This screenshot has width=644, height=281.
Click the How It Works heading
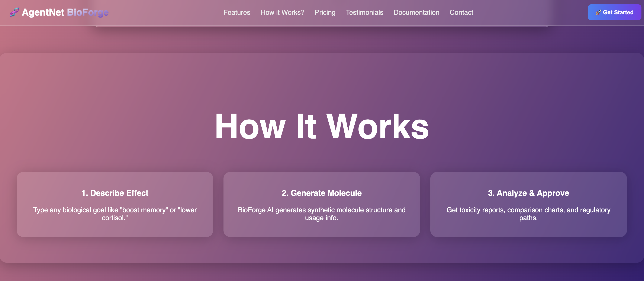(322, 126)
